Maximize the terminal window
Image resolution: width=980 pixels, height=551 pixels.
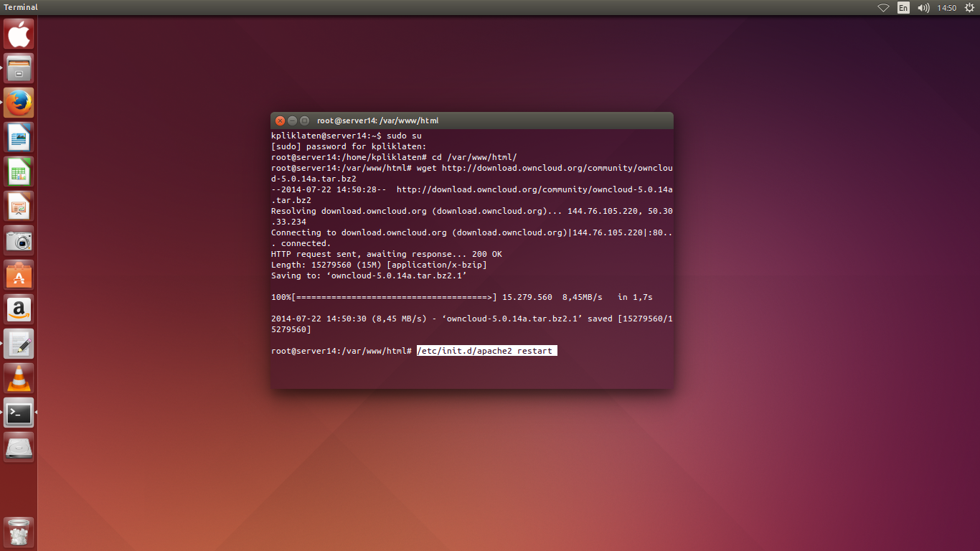pos(304,121)
